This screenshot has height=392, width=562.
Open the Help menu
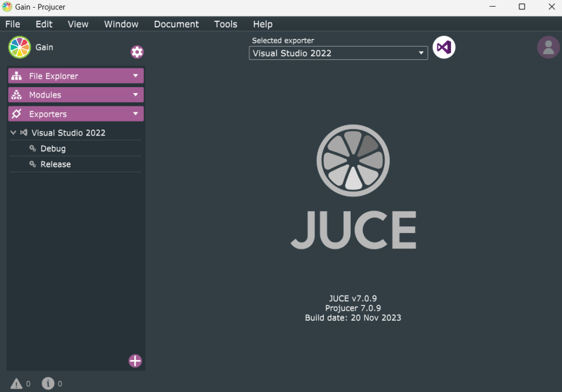point(262,24)
